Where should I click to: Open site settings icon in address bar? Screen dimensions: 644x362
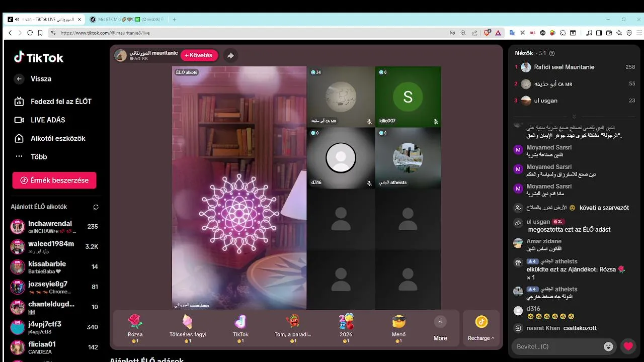[x=53, y=33]
